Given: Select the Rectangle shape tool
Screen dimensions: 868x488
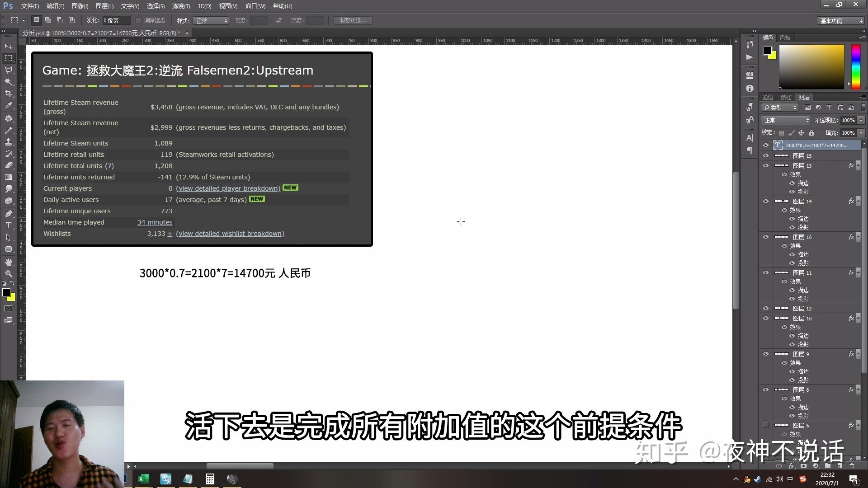Looking at the screenshot, I should click(x=9, y=249).
